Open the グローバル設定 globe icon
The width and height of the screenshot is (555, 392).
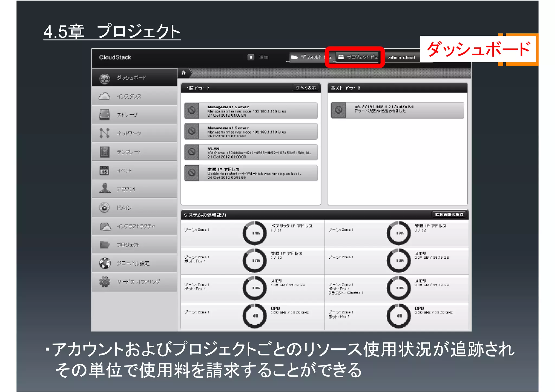click(105, 263)
